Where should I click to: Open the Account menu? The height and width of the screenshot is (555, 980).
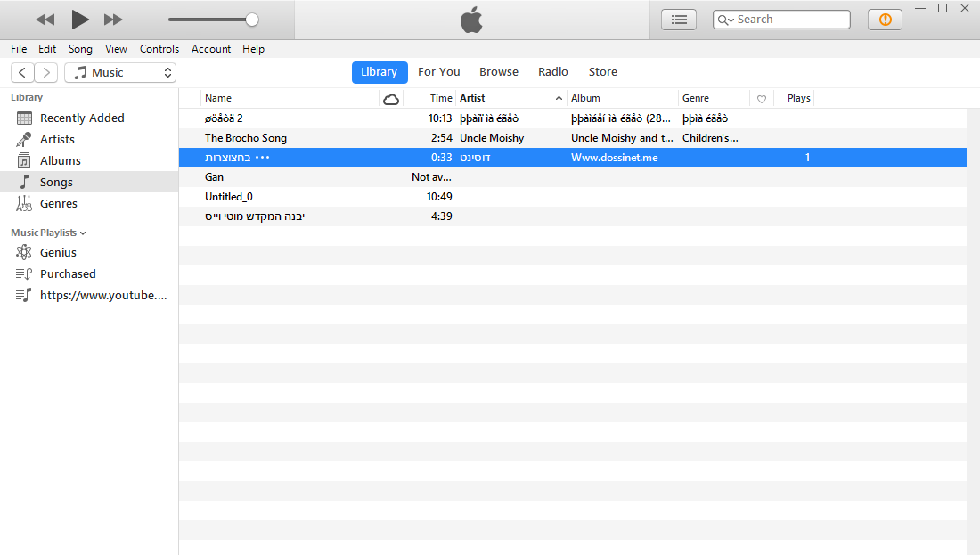pyautogui.click(x=211, y=49)
